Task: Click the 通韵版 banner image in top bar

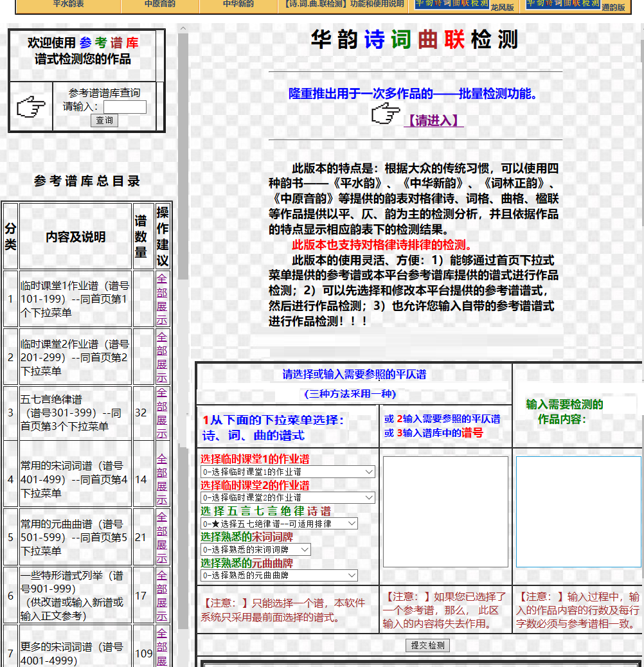Action: pos(563,4)
